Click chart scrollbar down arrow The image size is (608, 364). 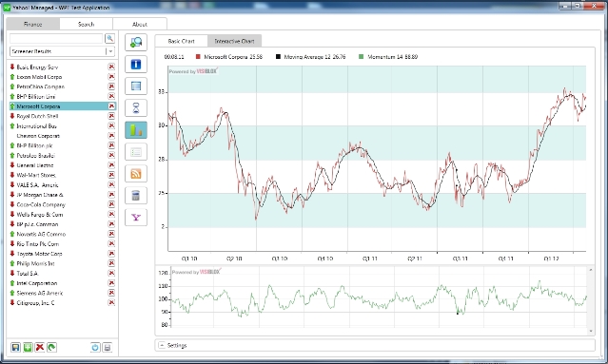click(x=591, y=331)
